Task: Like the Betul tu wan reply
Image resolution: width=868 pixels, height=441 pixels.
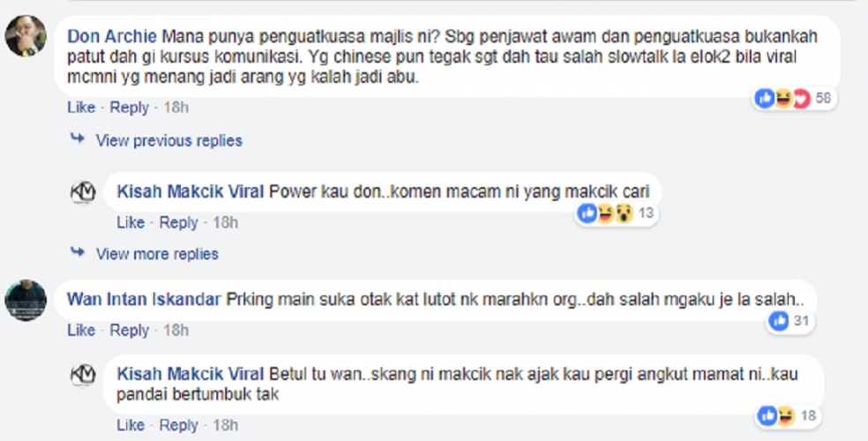Action: click(131, 425)
